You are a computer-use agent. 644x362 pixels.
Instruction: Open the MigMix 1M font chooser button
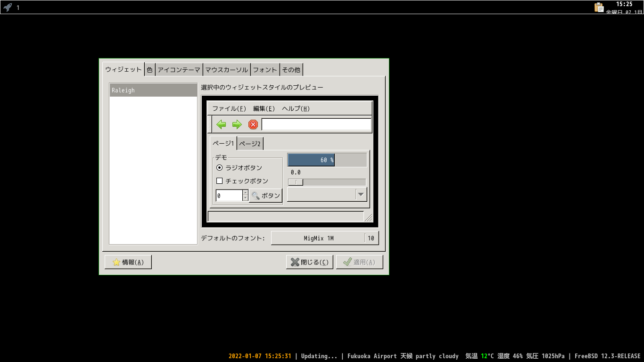point(325,238)
